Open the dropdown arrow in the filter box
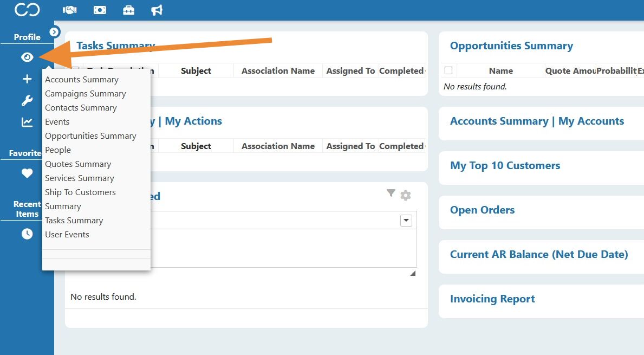 406,220
